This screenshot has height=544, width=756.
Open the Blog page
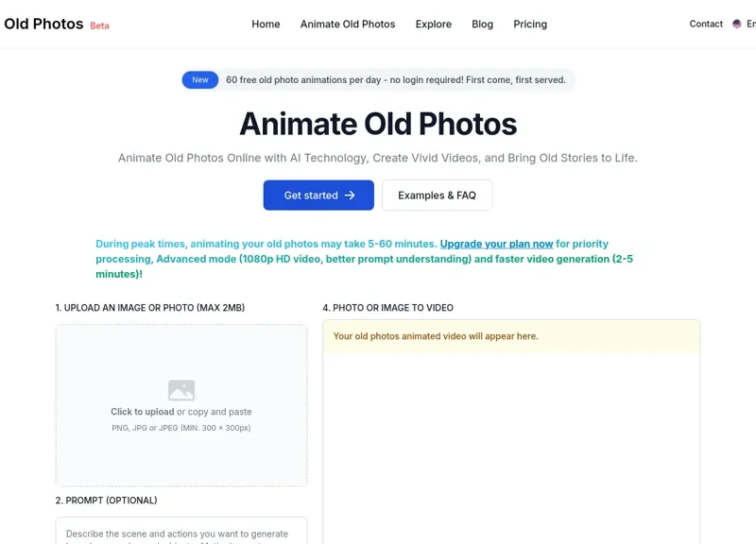pyautogui.click(x=482, y=25)
